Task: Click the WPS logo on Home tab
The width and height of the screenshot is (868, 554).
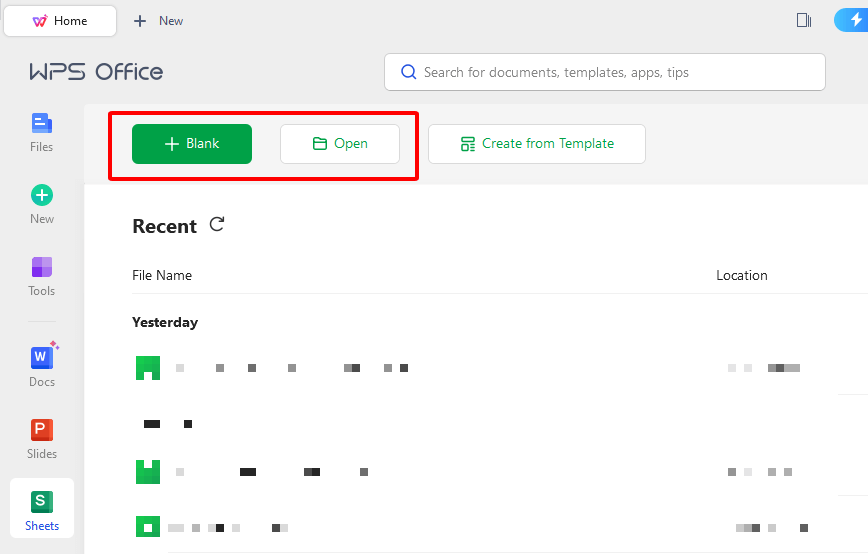Action: (x=40, y=21)
